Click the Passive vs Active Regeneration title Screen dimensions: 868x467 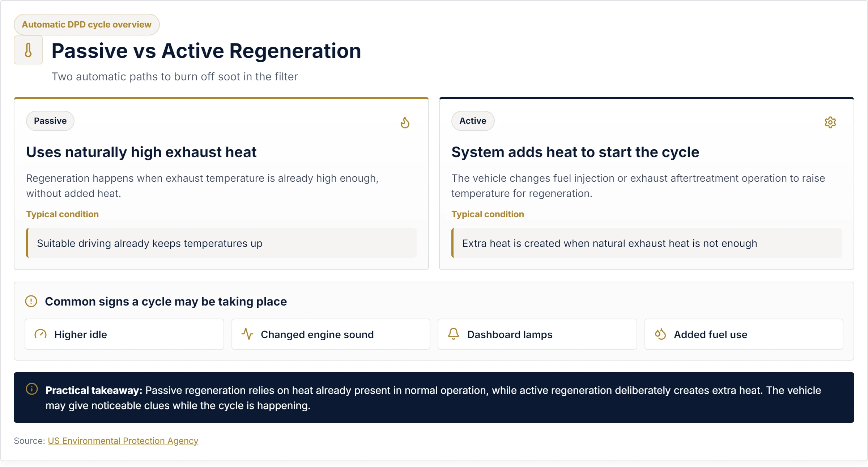[206, 51]
